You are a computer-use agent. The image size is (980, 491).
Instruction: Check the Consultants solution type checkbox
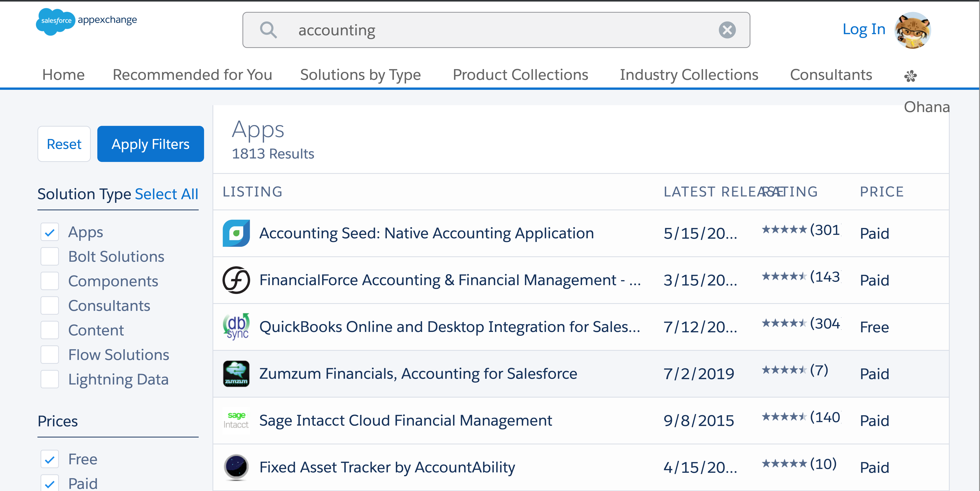tap(50, 305)
